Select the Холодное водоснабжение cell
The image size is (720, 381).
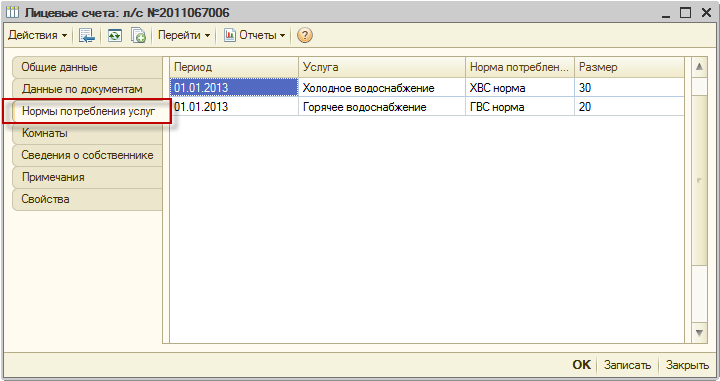coord(382,87)
